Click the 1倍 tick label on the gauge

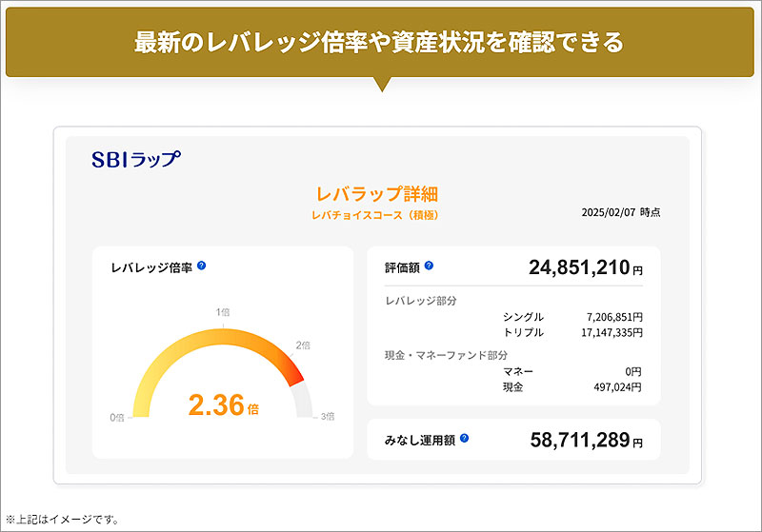224,313
